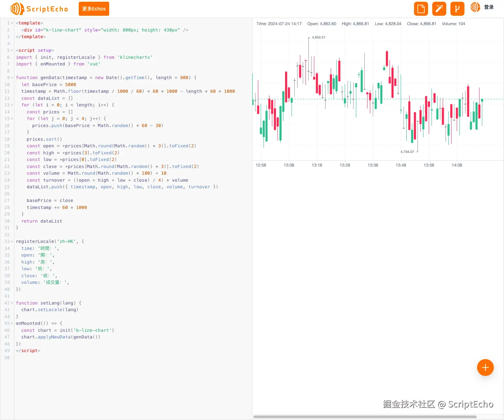Click the registerLocale('zh-HK' code line
Viewport: 504px width, 420px height.
pos(50,241)
